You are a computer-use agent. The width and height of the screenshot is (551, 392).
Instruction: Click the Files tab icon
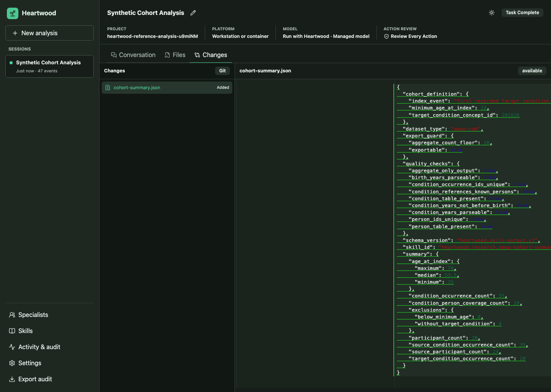(x=167, y=55)
